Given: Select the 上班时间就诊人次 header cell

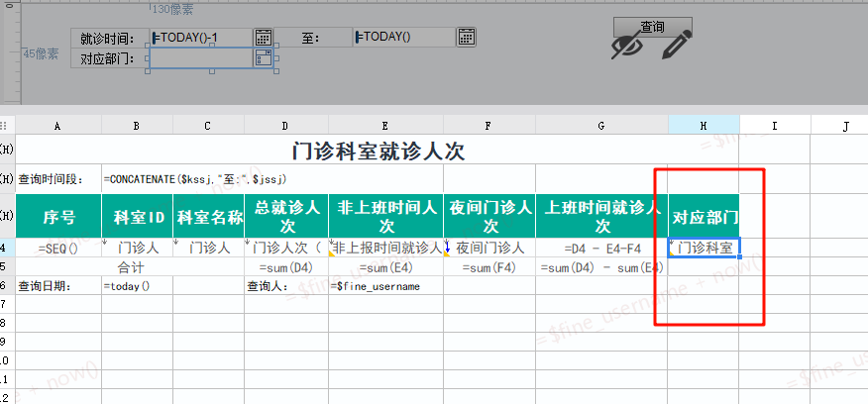Looking at the screenshot, I should point(601,217).
